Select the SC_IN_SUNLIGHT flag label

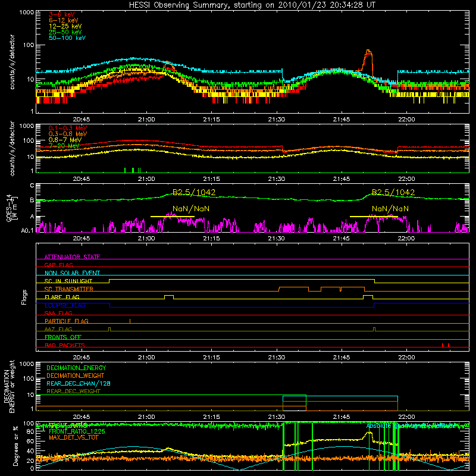point(68,281)
